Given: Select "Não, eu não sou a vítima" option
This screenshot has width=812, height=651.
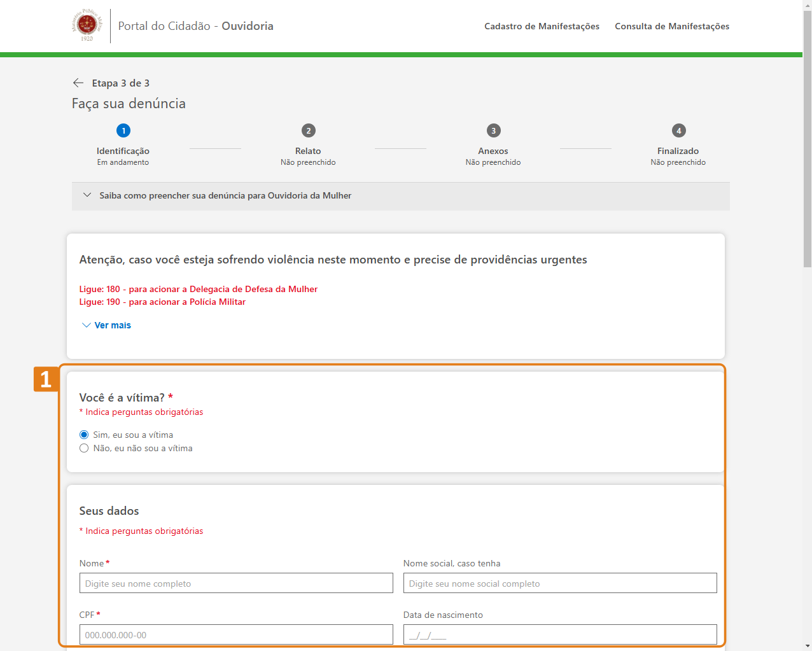Looking at the screenshot, I should click(84, 448).
